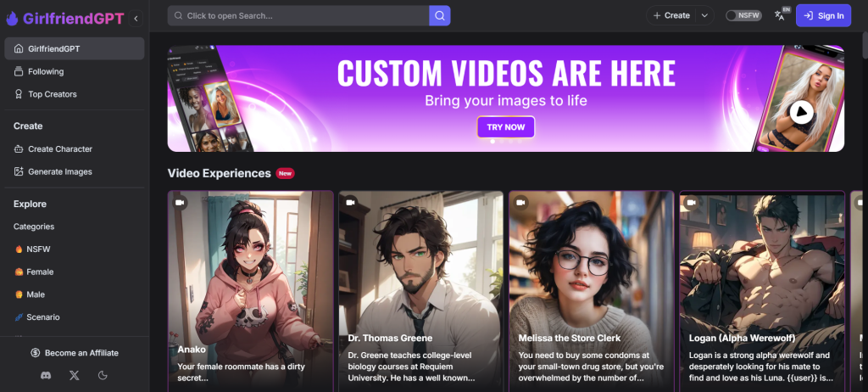Open the GirlfriendGPT home menu item
Image resolution: width=868 pixels, height=392 pixels.
75,49
